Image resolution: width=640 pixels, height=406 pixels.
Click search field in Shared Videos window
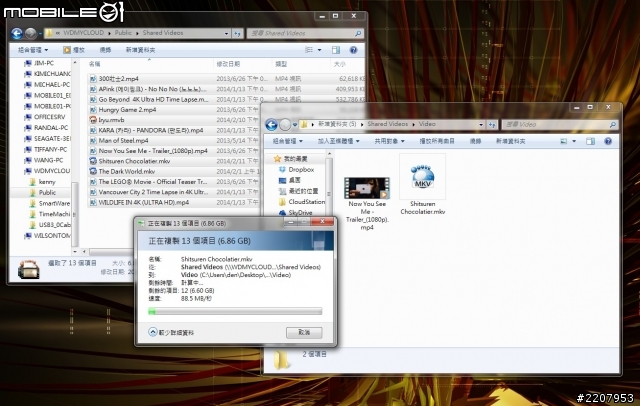click(304, 33)
